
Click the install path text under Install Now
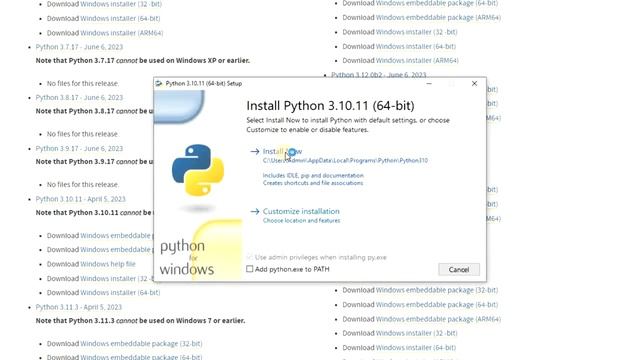pos(345,160)
